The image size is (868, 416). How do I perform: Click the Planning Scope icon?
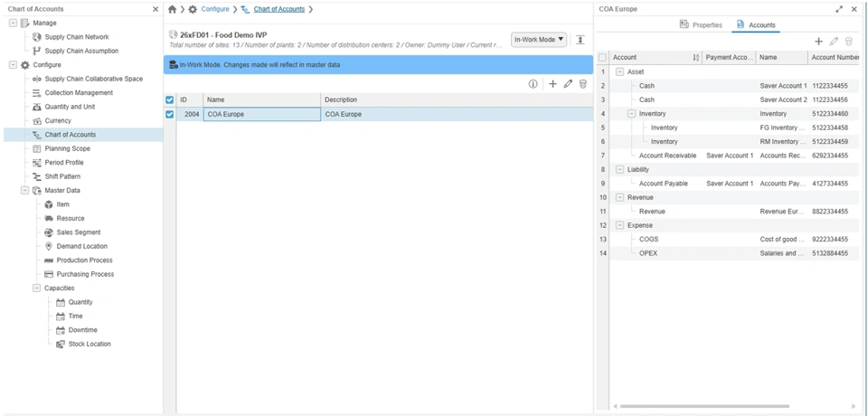36,149
